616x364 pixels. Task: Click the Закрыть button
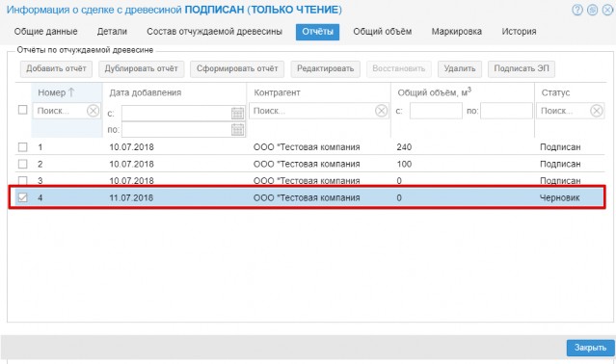(590, 348)
